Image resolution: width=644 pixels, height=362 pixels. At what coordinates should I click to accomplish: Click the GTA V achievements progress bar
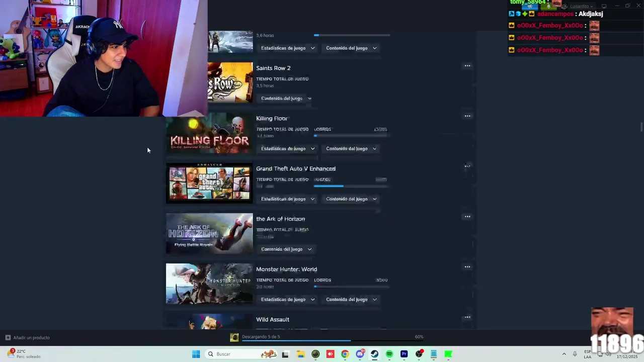[351, 186]
